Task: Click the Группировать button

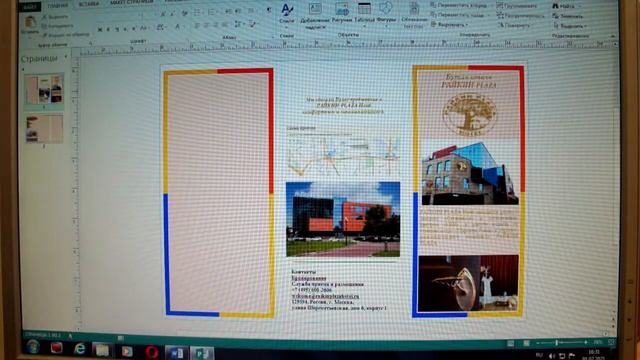Action: pos(517,6)
